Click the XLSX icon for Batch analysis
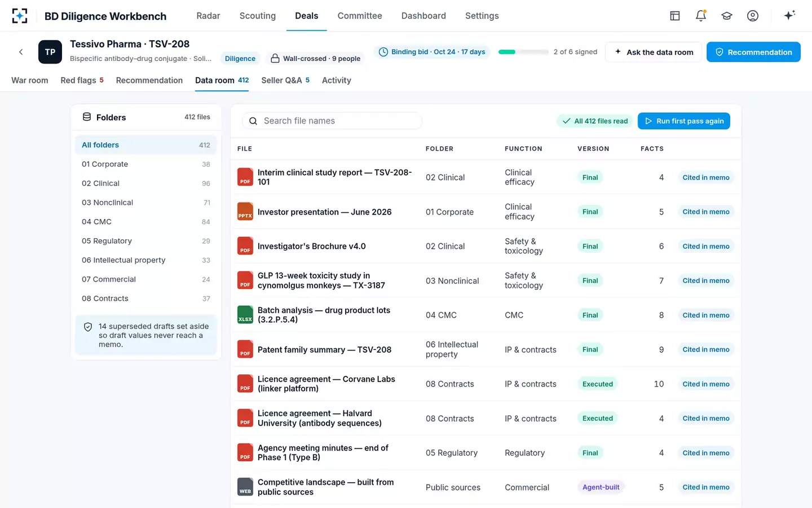 (x=245, y=315)
